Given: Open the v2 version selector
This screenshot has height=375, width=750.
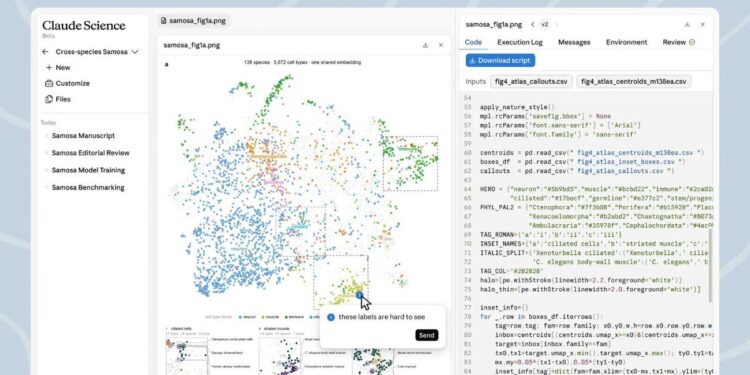Looking at the screenshot, I should (544, 24).
